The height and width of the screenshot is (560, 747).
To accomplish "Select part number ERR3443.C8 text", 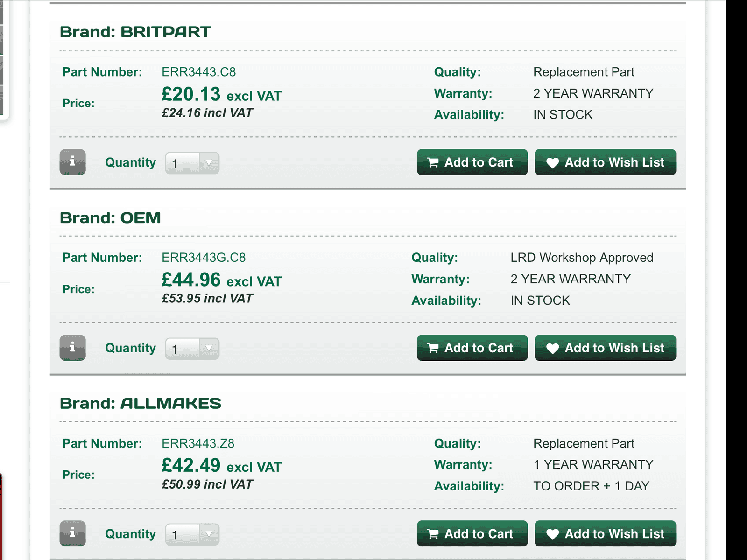I will [x=198, y=72].
